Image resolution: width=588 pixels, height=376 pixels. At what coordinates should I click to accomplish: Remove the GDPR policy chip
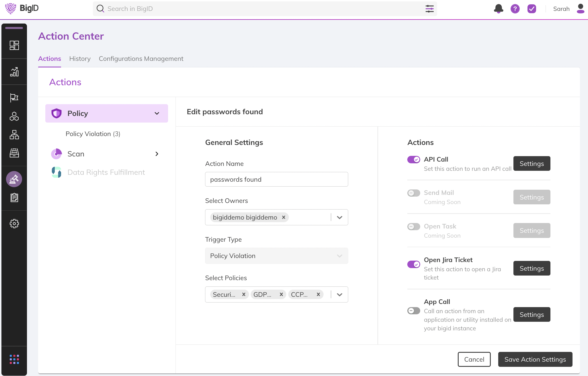coord(281,294)
